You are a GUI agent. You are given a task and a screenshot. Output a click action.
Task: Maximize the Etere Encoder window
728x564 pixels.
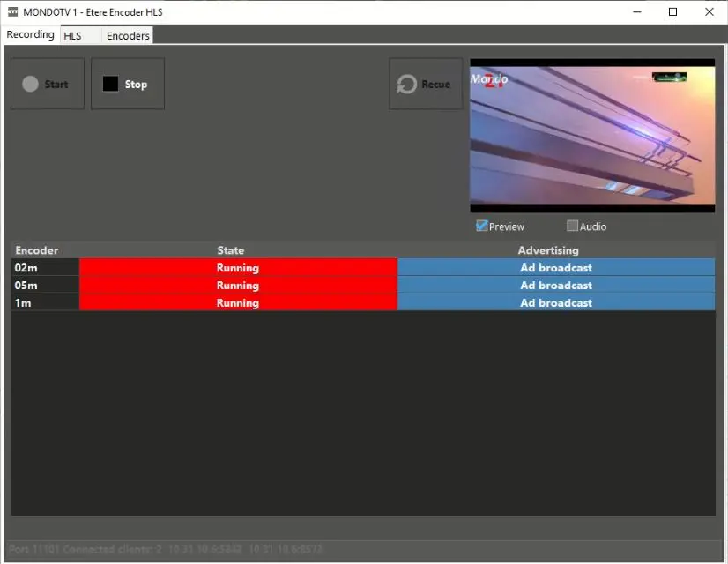[672, 12]
